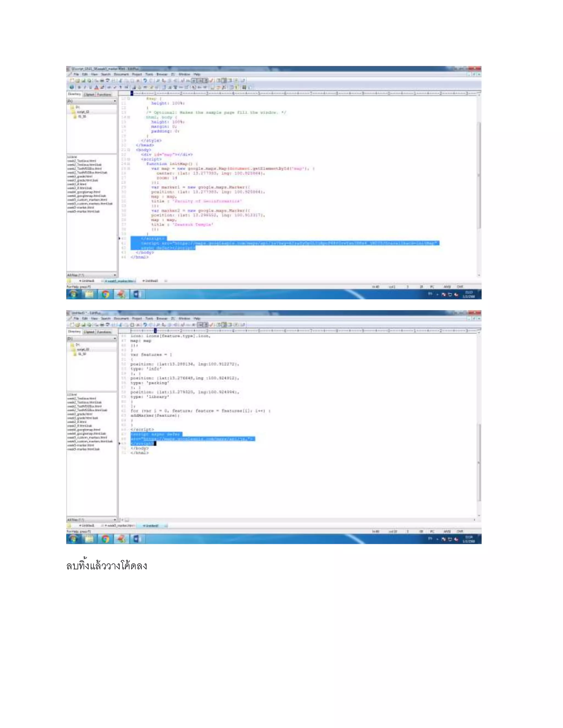Viewport: 563px width, 728px height.
Task: Click the Print icon in top toolbar
Action: click(102, 80)
